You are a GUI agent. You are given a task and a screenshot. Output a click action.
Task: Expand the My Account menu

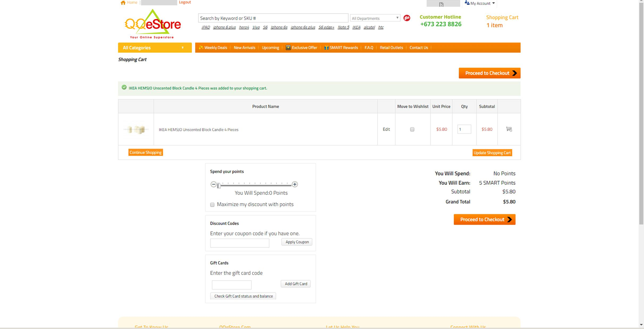point(480,3)
